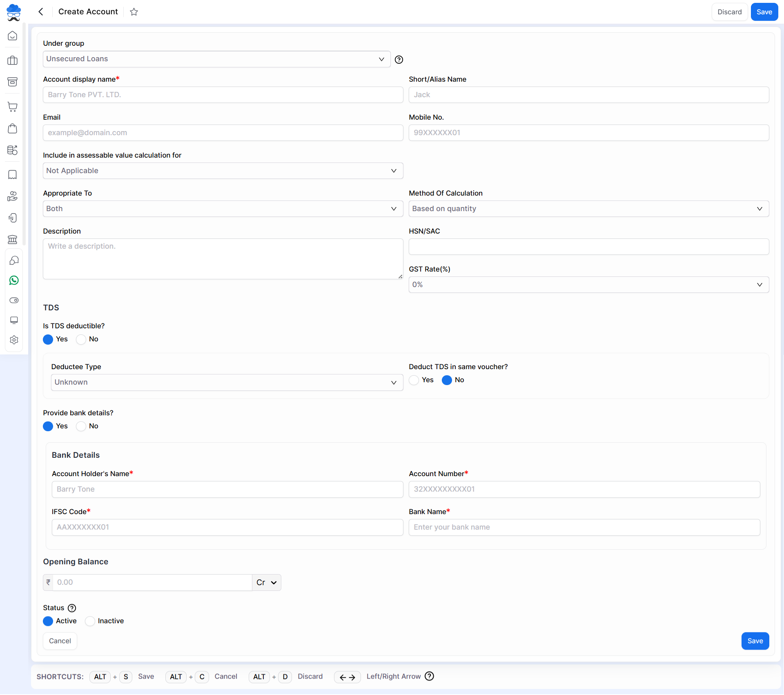The image size is (784, 695).
Task: Open the Appropriate To dropdown
Action: (x=223, y=209)
